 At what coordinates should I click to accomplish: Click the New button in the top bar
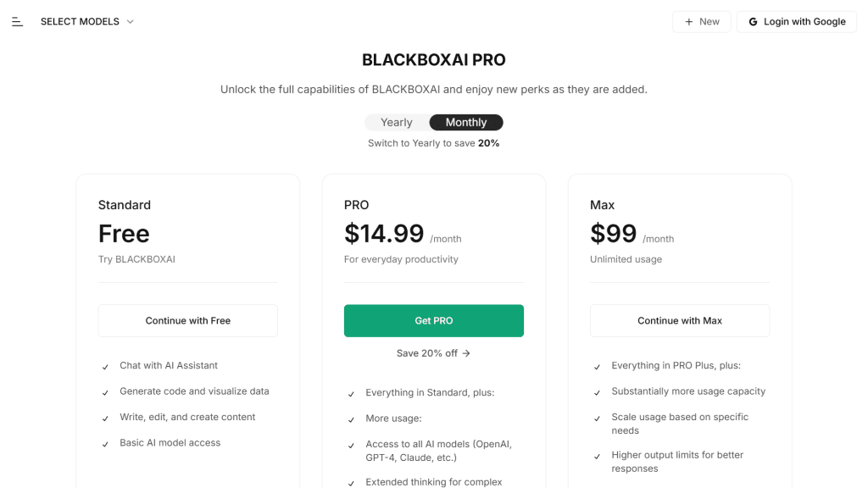701,21
